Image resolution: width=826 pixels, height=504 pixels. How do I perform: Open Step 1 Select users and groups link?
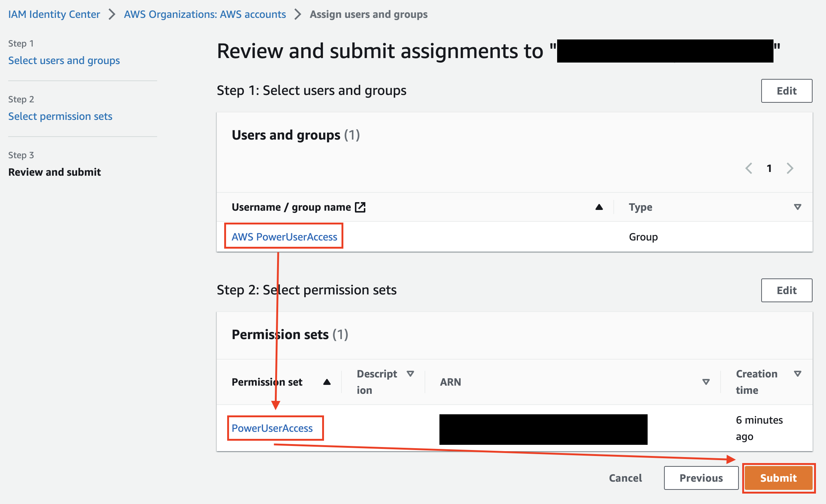[x=64, y=60]
